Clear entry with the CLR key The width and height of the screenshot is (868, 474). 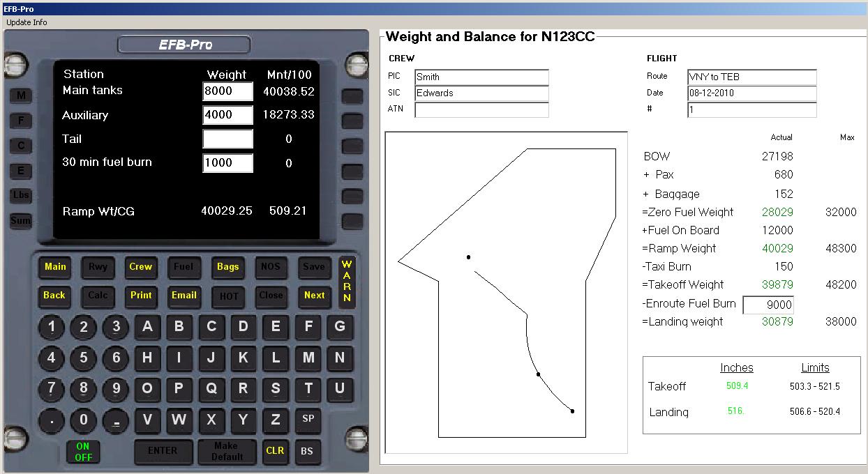click(275, 451)
